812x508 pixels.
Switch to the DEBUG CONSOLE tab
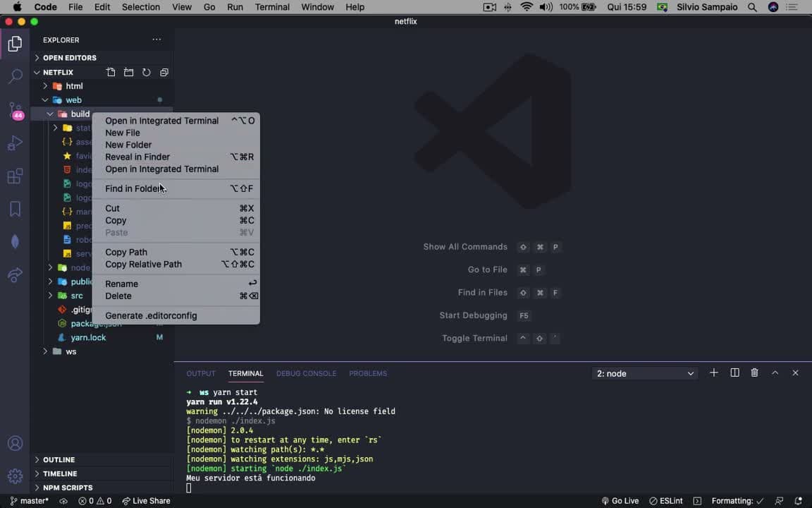(x=306, y=373)
